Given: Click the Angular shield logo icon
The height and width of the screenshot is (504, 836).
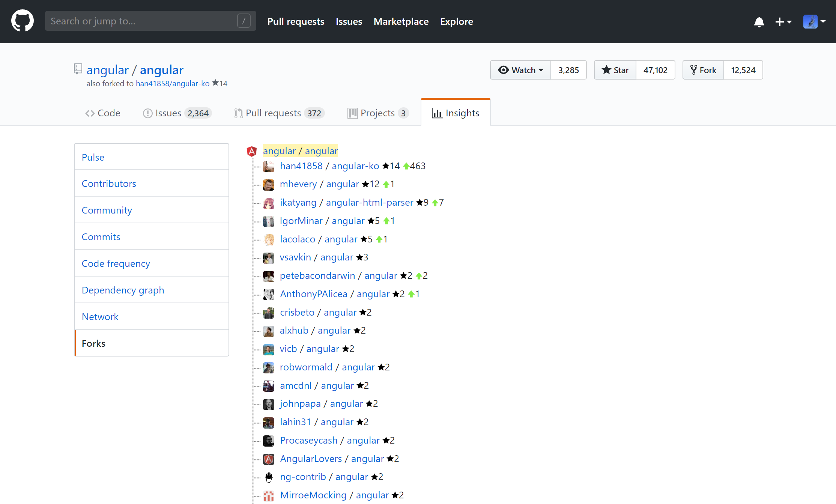Looking at the screenshot, I should [251, 151].
